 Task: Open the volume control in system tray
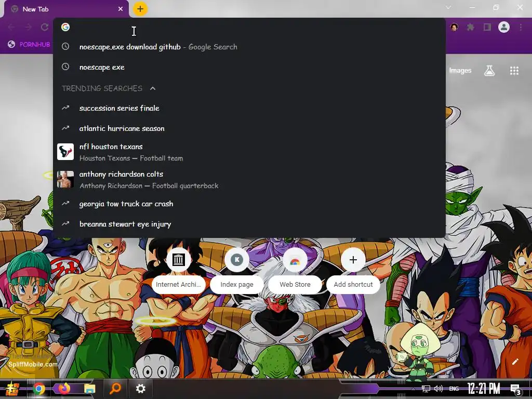pos(438,389)
